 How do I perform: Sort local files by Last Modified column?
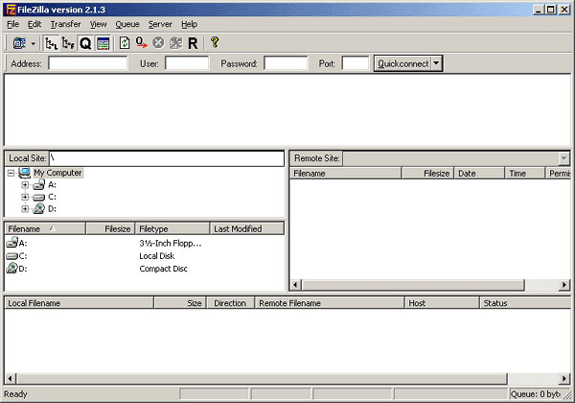(x=247, y=229)
